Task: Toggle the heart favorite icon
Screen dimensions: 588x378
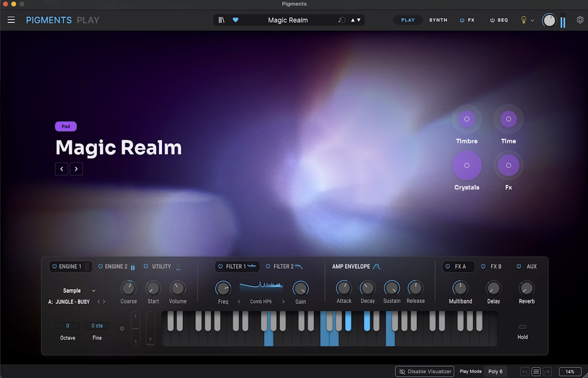Action: pos(235,20)
